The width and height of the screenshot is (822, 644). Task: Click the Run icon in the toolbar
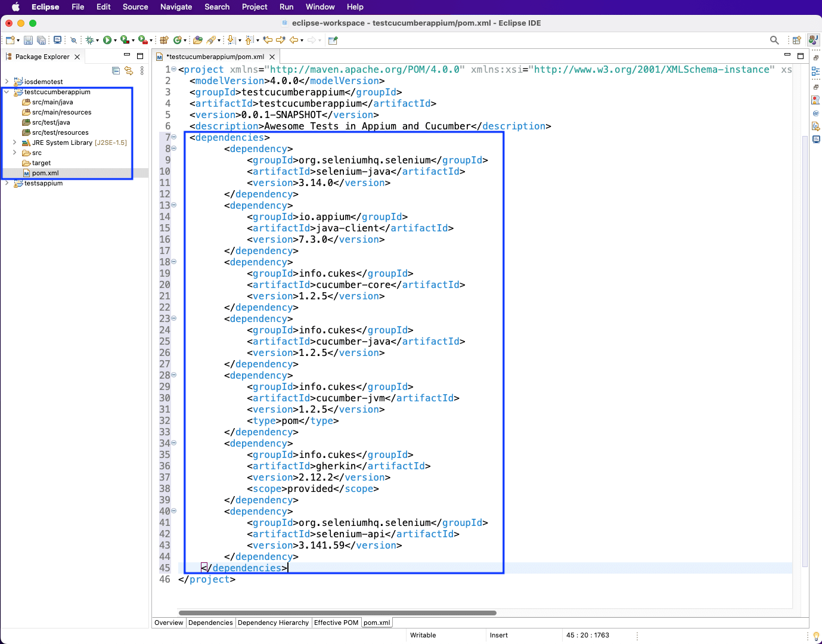point(108,40)
